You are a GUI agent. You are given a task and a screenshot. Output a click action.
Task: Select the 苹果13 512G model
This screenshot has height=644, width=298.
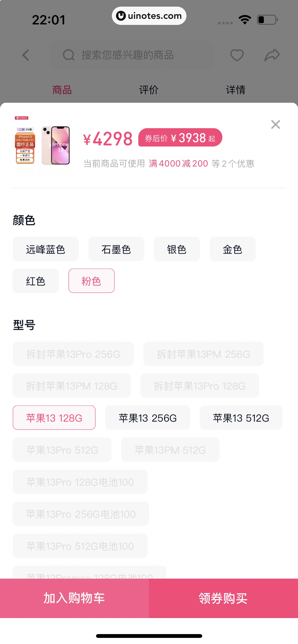241,418
